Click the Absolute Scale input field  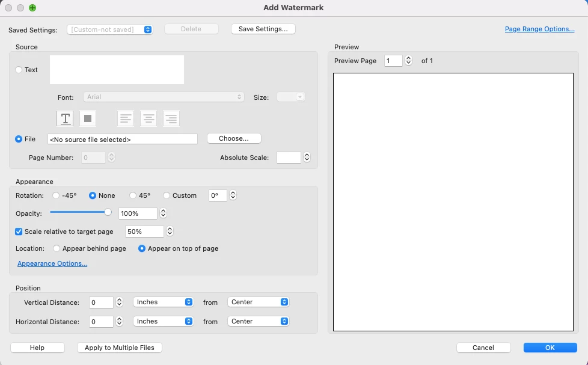click(x=289, y=158)
